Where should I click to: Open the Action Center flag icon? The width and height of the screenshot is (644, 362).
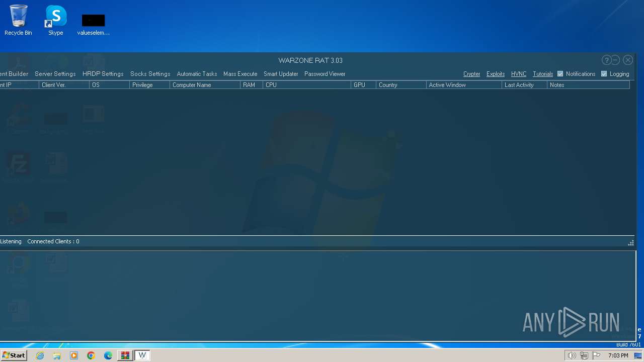coord(596,355)
